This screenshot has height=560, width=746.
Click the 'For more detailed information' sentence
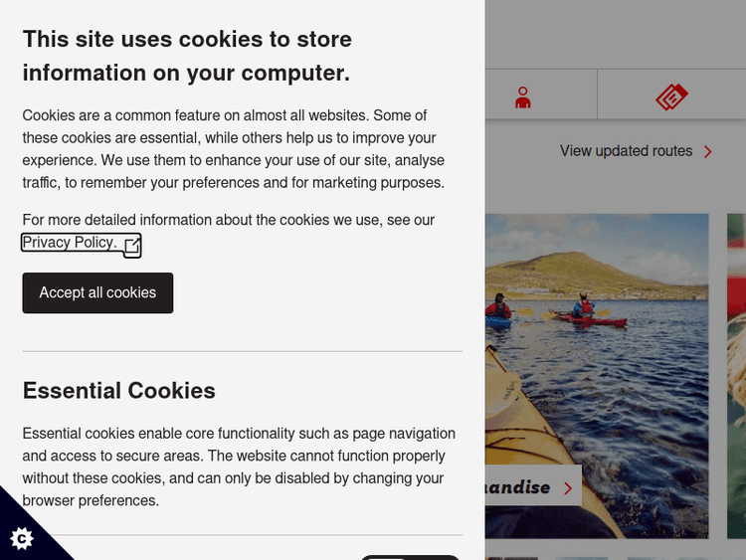pos(228,220)
